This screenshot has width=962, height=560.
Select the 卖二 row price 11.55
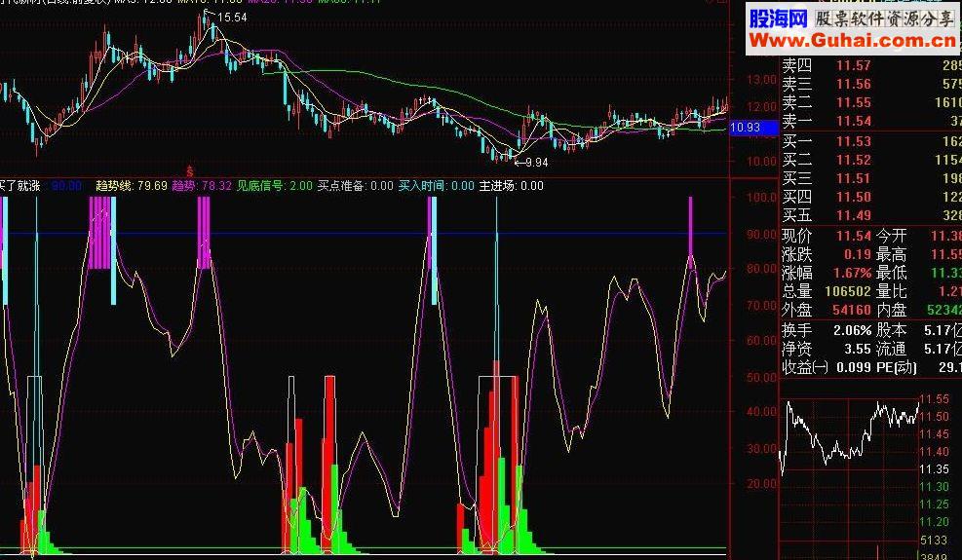(x=854, y=102)
